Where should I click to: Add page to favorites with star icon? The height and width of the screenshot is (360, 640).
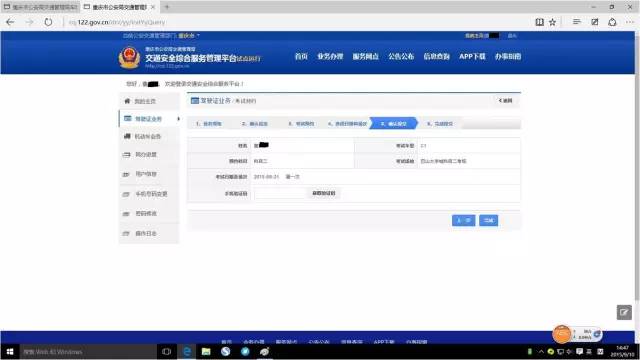[x=552, y=22]
